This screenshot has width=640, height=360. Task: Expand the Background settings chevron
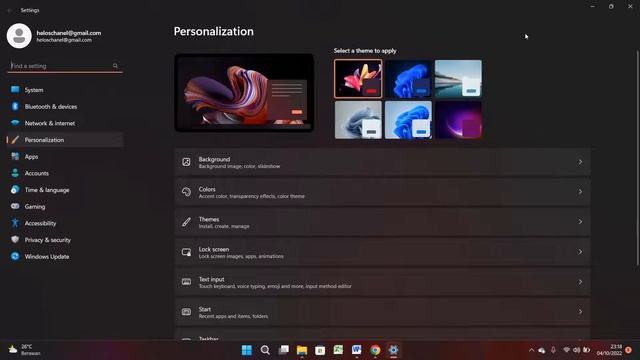coord(580,162)
